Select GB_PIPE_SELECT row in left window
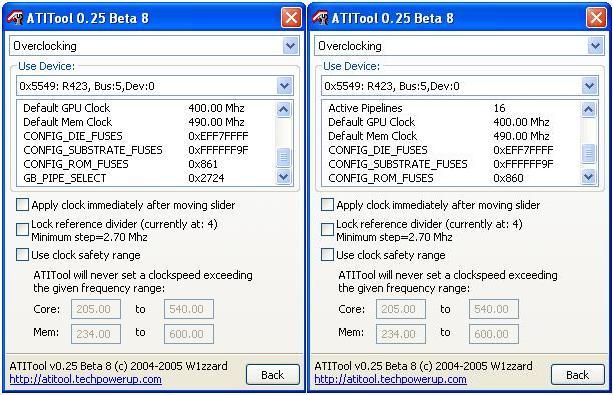Screen dimensions: 613x395 click(147, 178)
